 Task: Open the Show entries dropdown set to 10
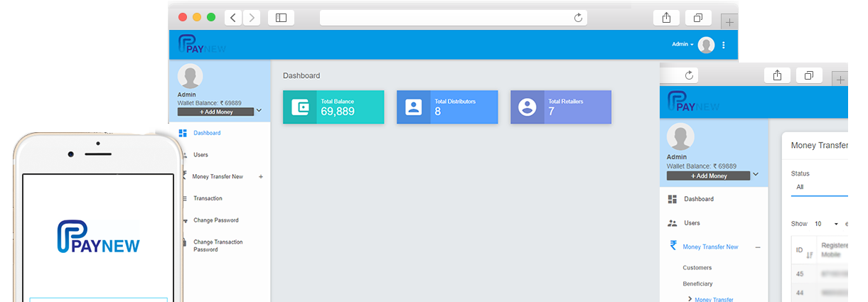827,224
